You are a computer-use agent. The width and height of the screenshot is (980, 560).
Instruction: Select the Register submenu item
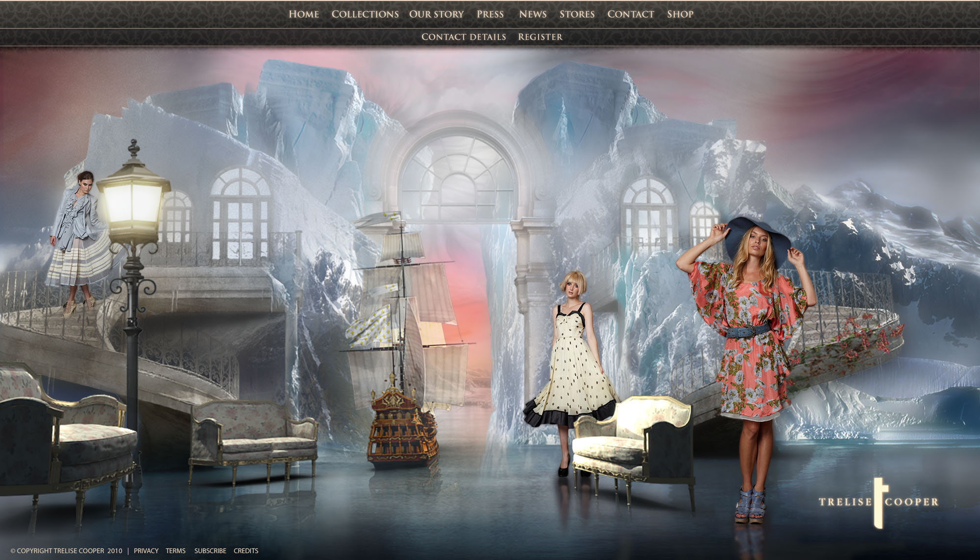coord(540,37)
